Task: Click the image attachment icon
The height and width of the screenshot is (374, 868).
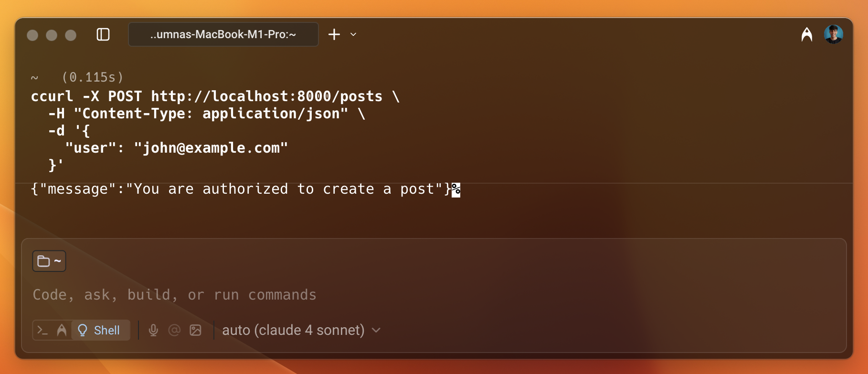Action: click(195, 330)
